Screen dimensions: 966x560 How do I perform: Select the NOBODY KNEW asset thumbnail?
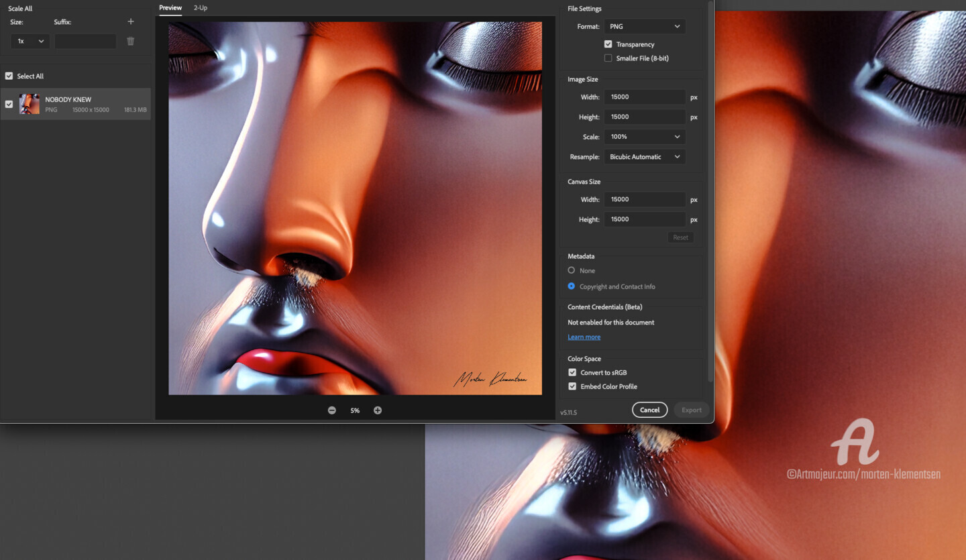[30, 104]
